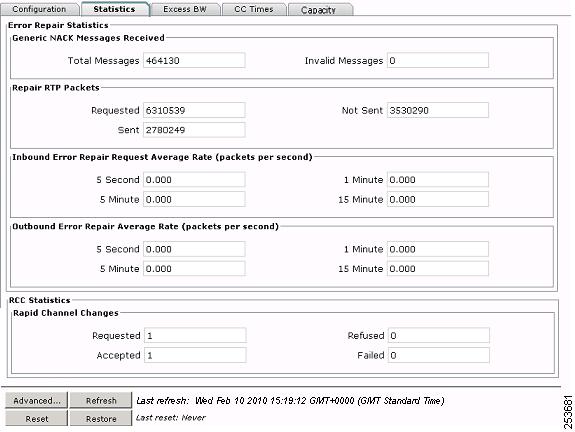Viewport: 575px width, 432px height.
Task: Click Inbound rate 5 Second field
Action: pos(194,179)
